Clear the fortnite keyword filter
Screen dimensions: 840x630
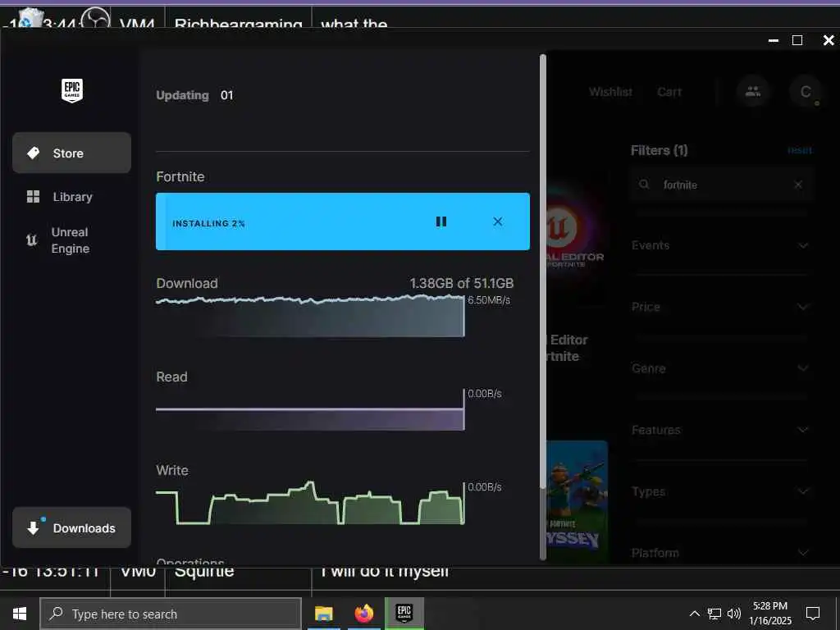(x=797, y=185)
